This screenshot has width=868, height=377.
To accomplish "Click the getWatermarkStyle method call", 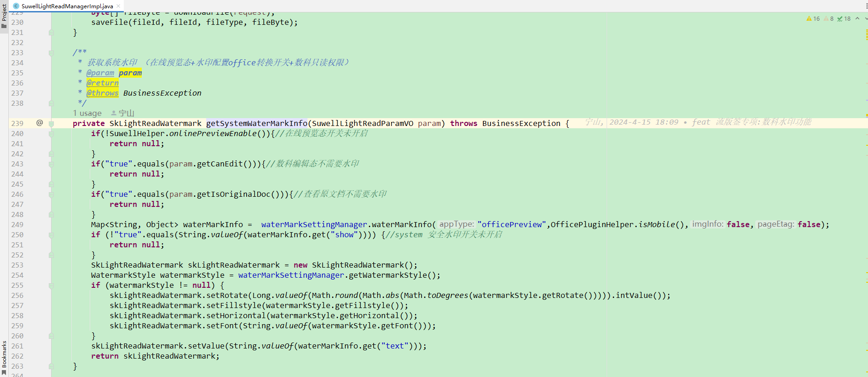I will pos(388,275).
